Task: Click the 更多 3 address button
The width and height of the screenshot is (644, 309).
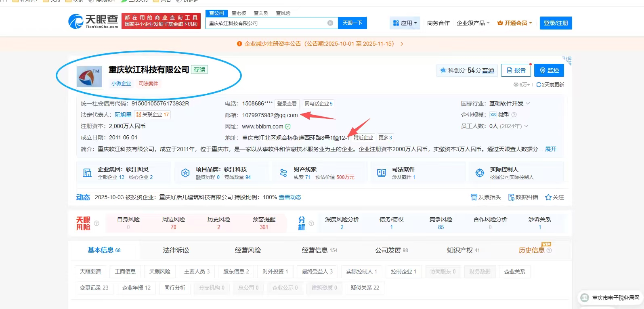Action: pos(385,138)
